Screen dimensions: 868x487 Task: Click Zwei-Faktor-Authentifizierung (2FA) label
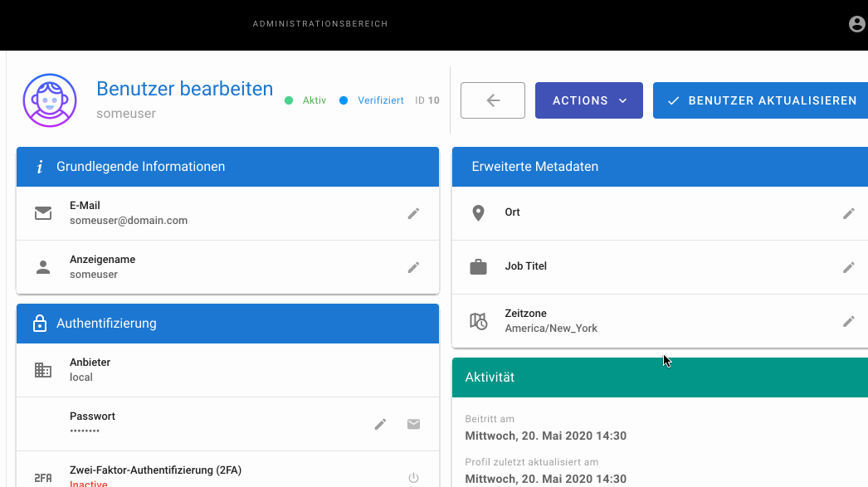click(x=155, y=470)
